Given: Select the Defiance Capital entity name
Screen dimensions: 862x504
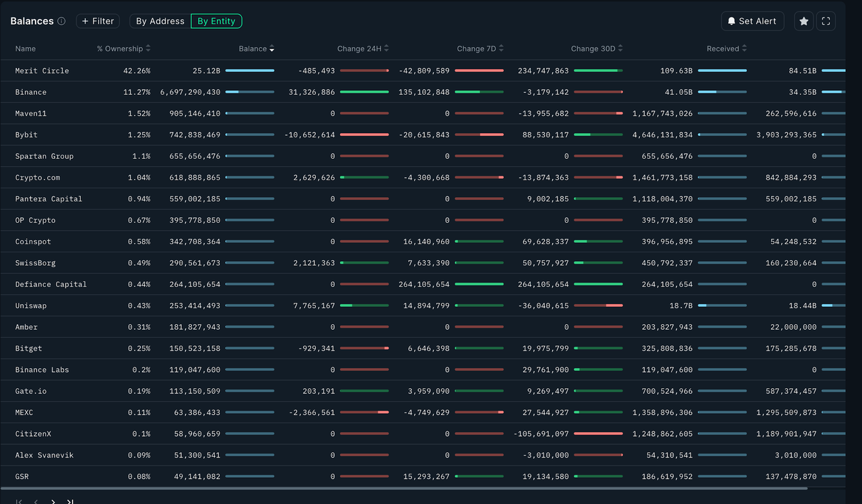Looking at the screenshot, I should point(51,285).
